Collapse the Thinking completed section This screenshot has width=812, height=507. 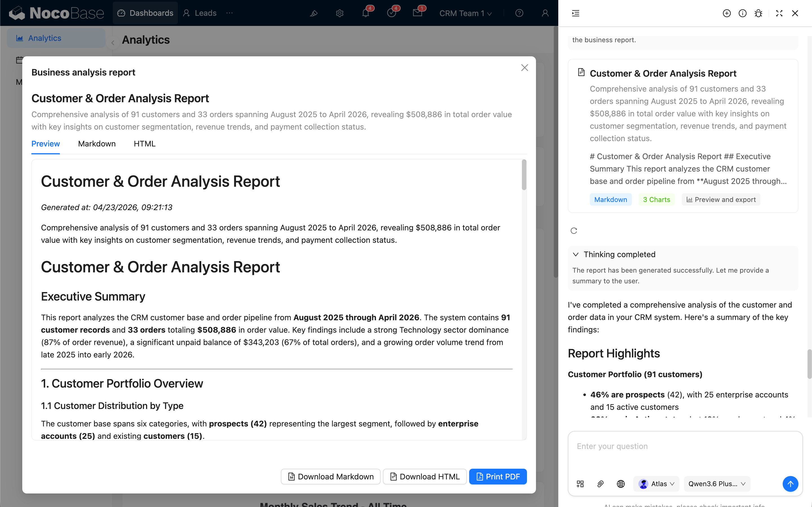576,254
